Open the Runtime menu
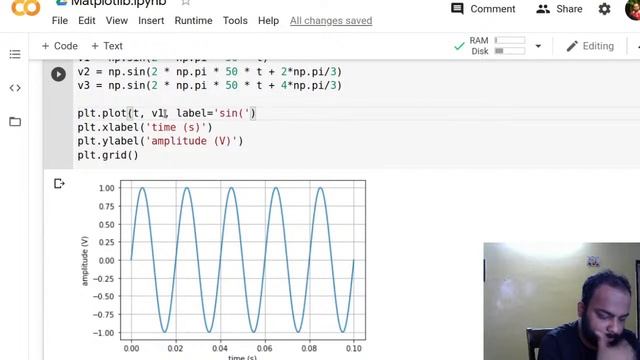Viewport: 640px width, 360px height. (x=193, y=20)
